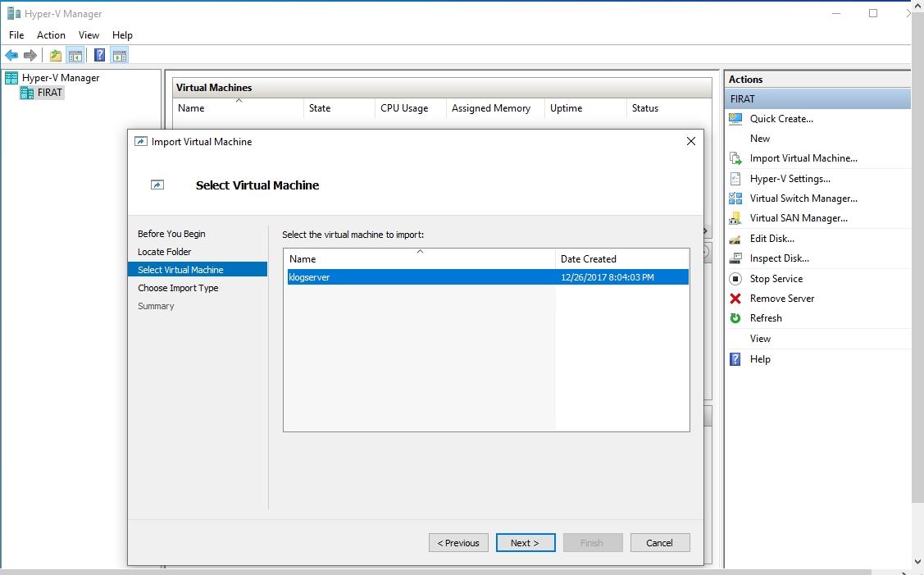Screen dimensions: 924x575
Task: Toggle the Action Pane toolbar icon
Action: [x=120, y=56]
